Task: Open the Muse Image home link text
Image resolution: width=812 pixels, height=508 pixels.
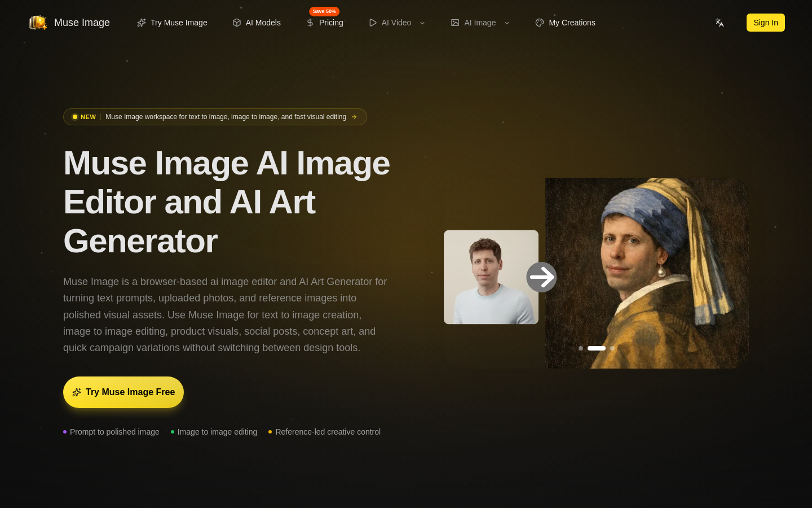Action: click(x=82, y=23)
